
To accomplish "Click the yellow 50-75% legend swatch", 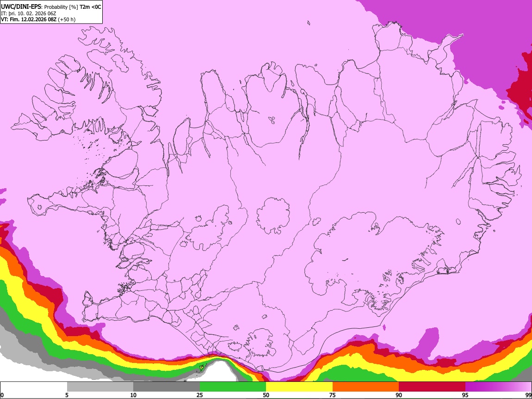I will [x=299, y=387].
